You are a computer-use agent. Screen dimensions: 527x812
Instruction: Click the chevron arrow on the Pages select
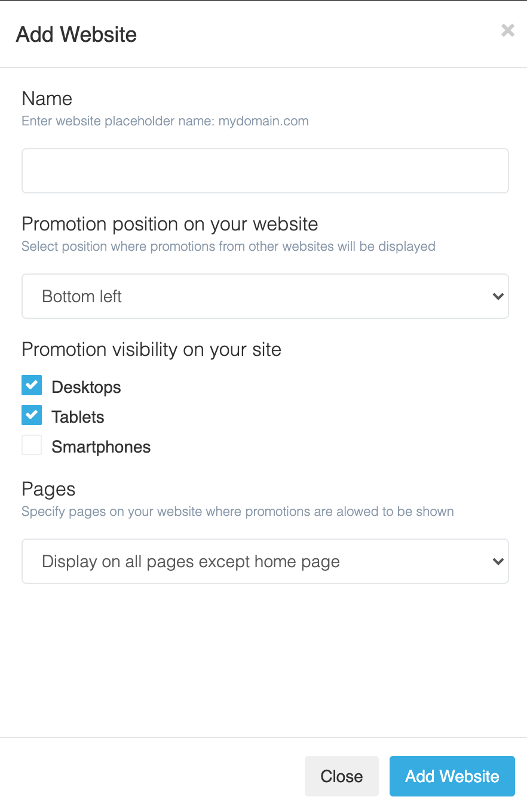(498, 561)
